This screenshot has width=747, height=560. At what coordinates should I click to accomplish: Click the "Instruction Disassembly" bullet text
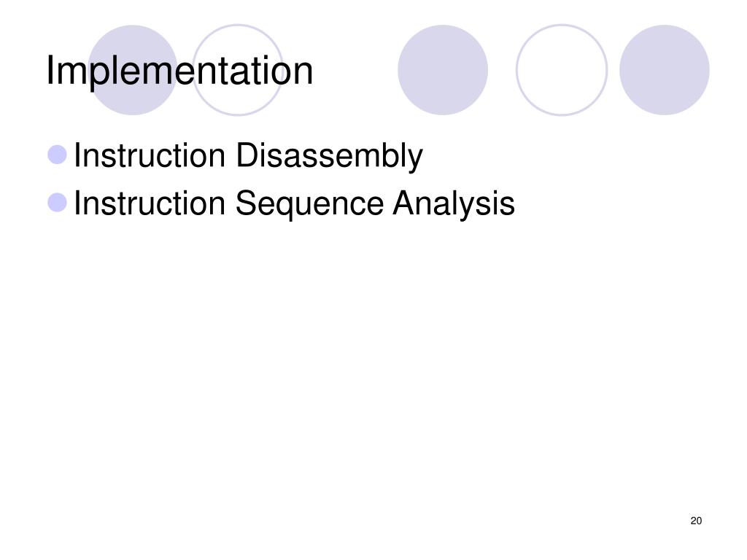248,156
